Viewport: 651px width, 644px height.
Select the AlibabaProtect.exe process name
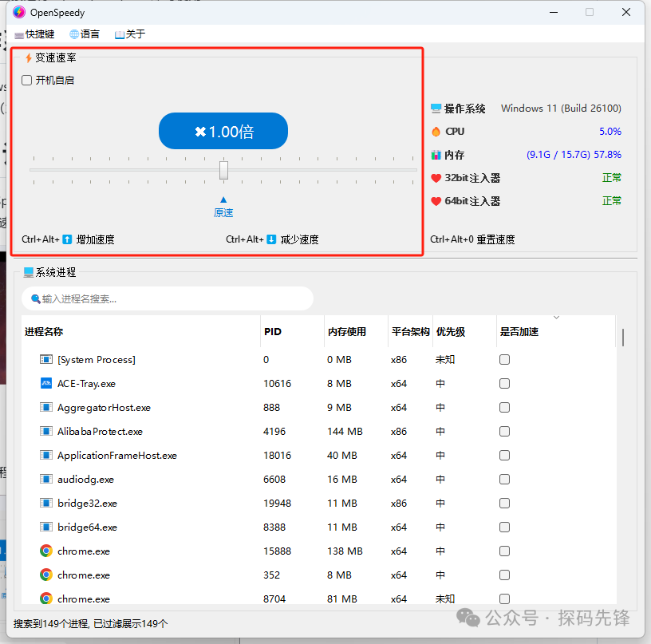click(x=100, y=432)
